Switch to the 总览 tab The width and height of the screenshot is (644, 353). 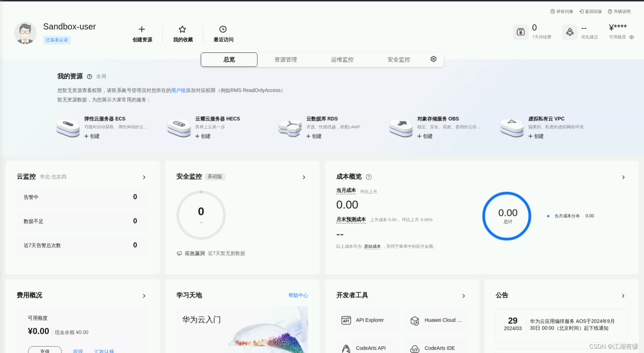coord(229,60)
